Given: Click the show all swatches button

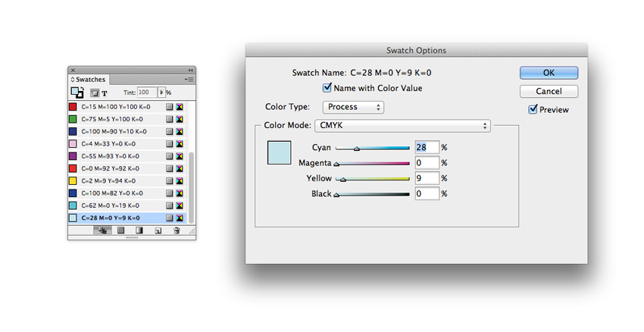Looking at the screenshot, I should (101, 230).
